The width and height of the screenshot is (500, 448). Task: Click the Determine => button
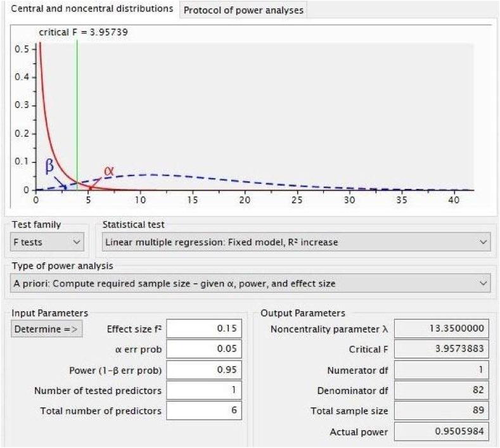(46, 329)
